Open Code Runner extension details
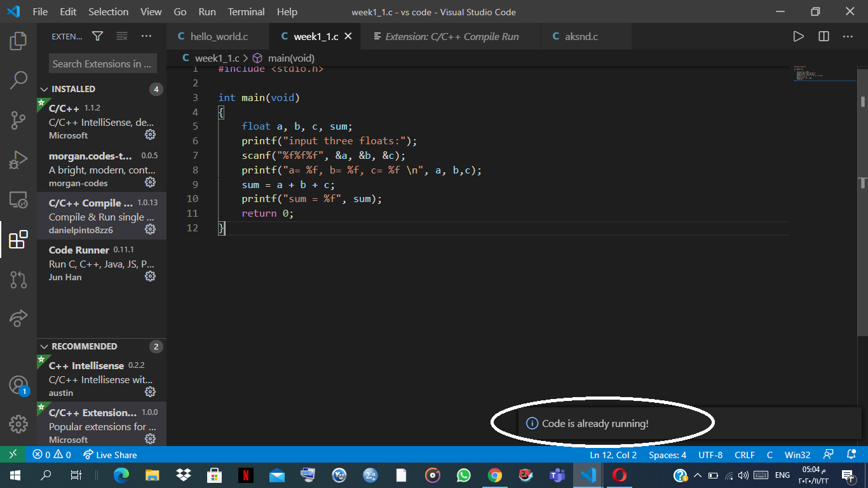Screen dimensions: 868x488 coord(102,263)
